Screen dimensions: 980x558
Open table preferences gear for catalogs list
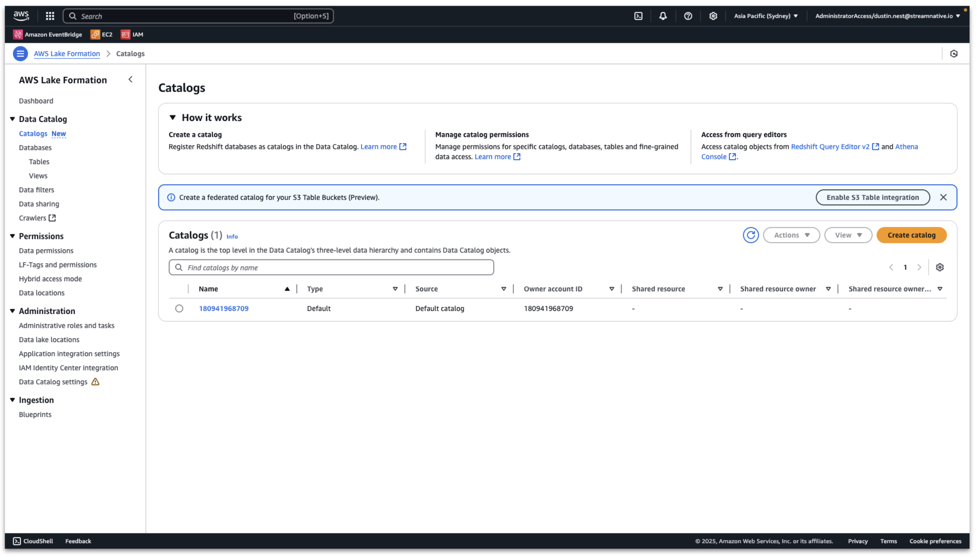coord(940,267)
